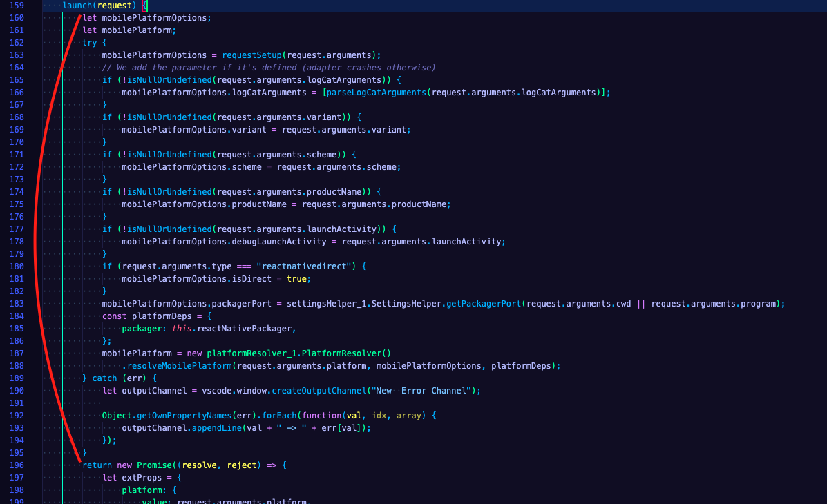Screen dimensions: 827x504
Task: Click request.arguments.program on line 183
Action: tap(714, 304)
